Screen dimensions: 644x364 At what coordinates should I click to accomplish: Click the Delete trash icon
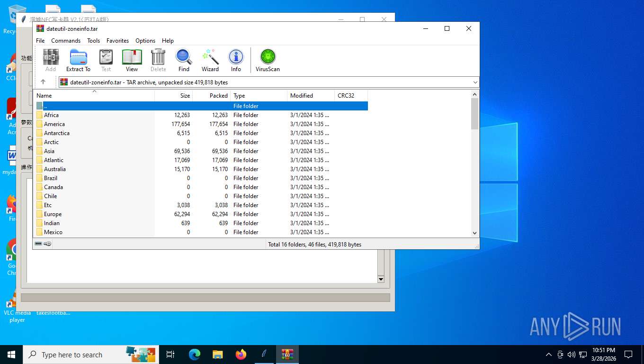158,60
